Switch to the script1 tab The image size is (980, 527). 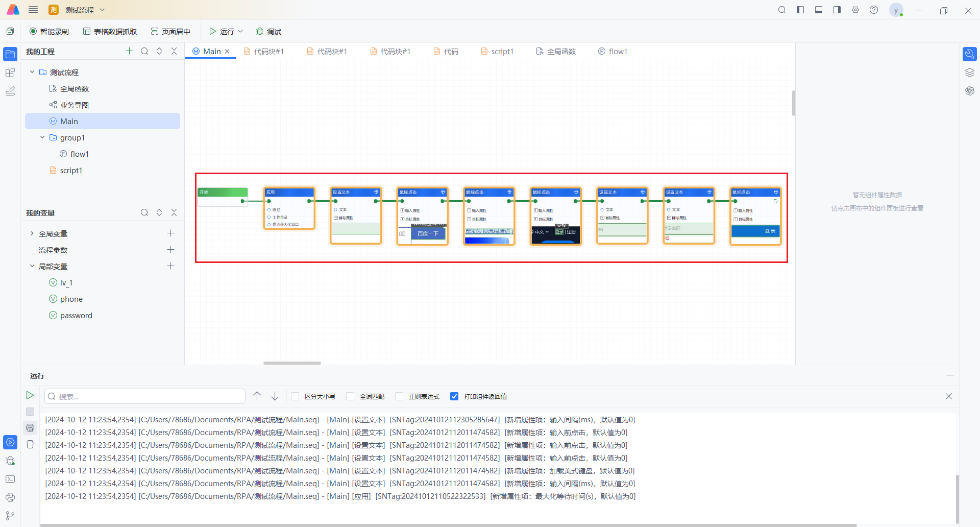coord(497,52)
